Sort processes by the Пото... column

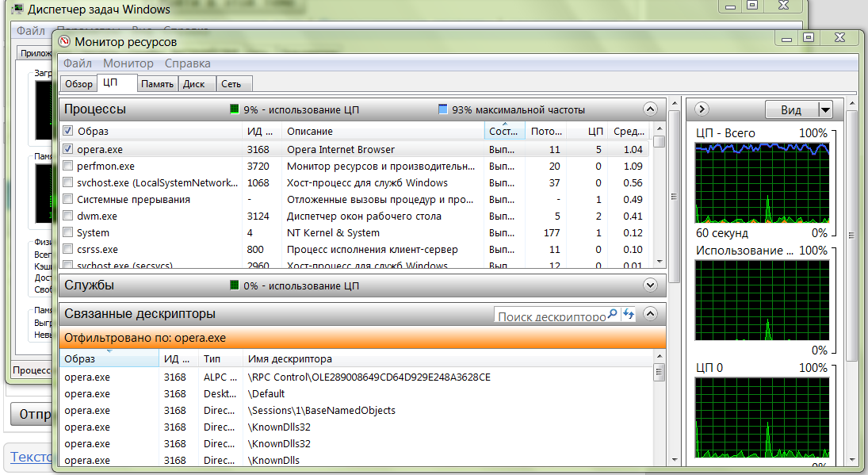coord(546,131)
